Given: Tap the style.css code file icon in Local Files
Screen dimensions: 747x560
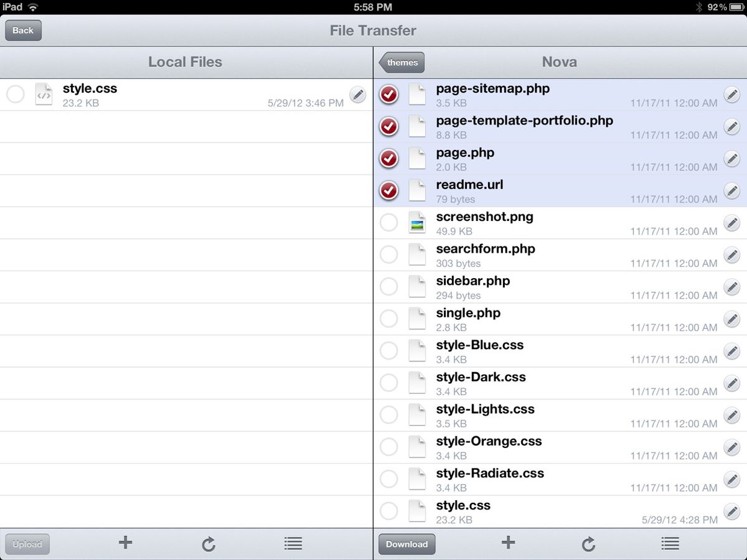Looking at the screenshot, I should point(44,95).
